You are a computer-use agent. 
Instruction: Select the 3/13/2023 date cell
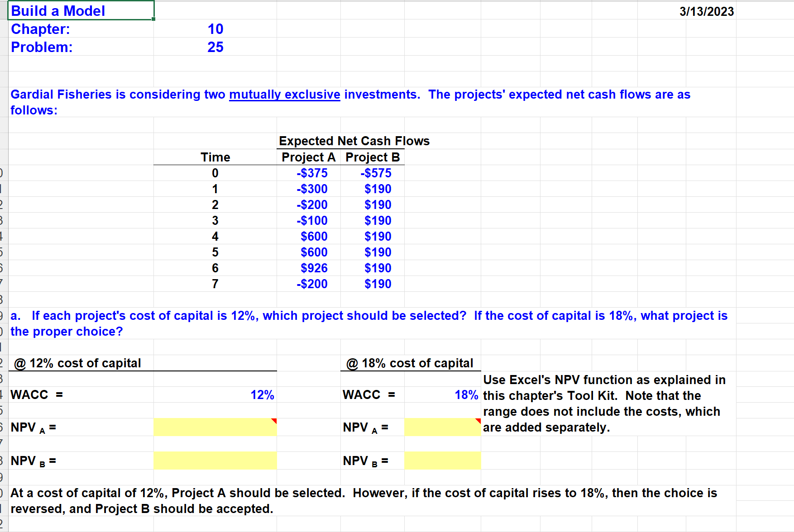706,11
